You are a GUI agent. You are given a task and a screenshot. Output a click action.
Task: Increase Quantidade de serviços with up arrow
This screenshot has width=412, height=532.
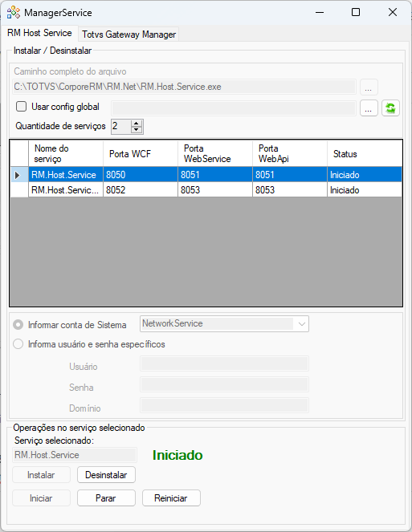(137, 124)
